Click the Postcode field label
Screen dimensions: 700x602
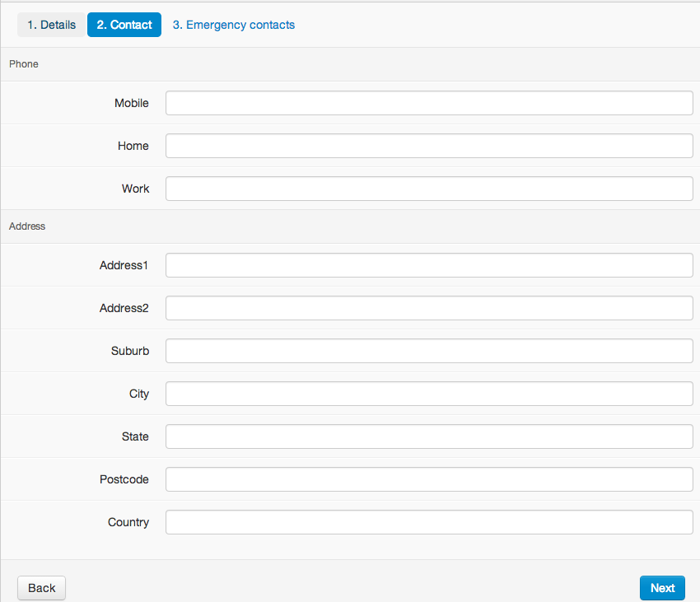[x=124, y=479]
